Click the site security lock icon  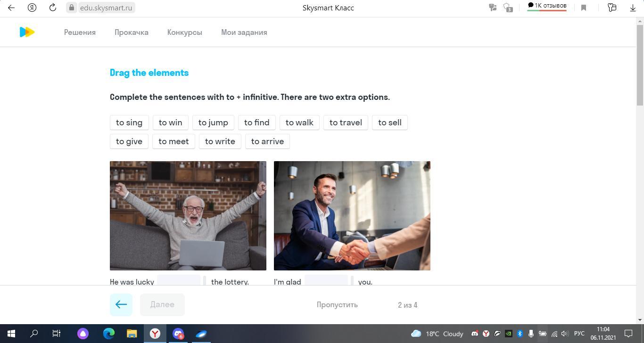coord(72,8)
